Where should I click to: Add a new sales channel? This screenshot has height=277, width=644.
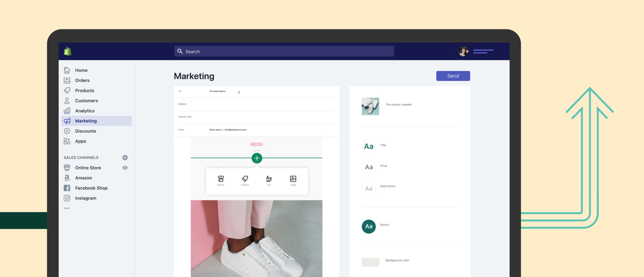(x=125, y=158)
